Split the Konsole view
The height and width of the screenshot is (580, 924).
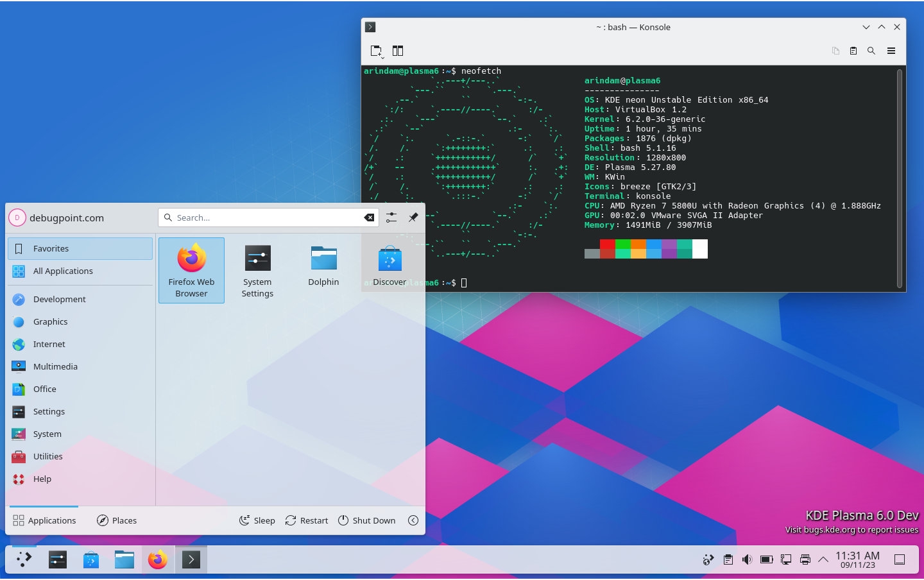pyautogui.click(x=398, y=51)
